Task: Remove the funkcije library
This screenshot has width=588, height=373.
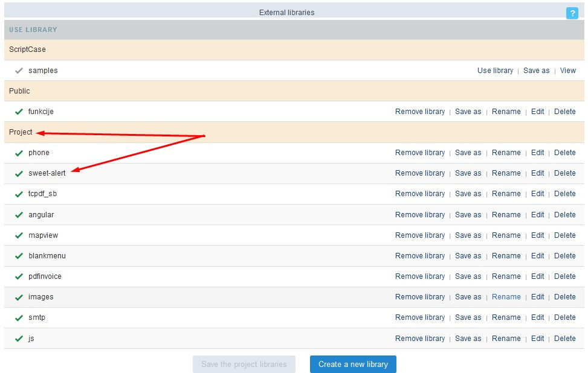Action: point(420,112)
